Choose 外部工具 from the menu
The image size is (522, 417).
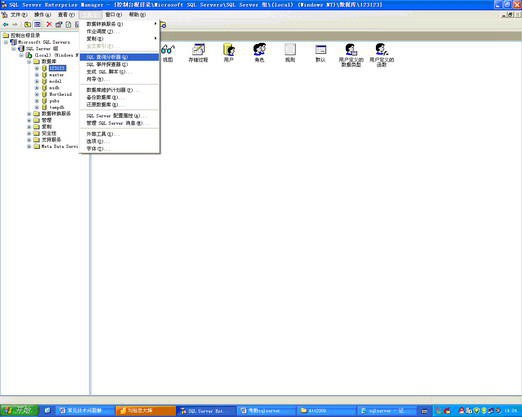tap(119, 134)
